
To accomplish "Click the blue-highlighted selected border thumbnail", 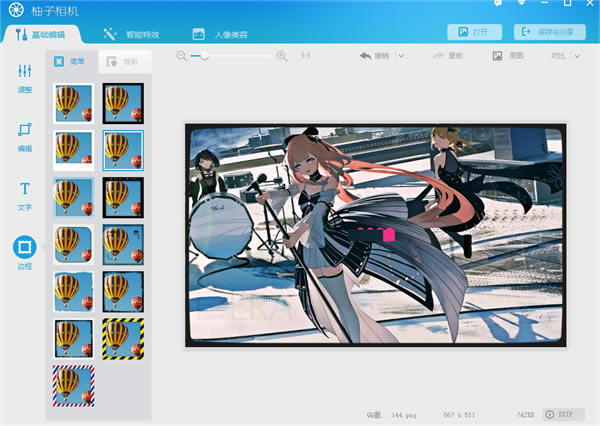I will pos(123,150).
